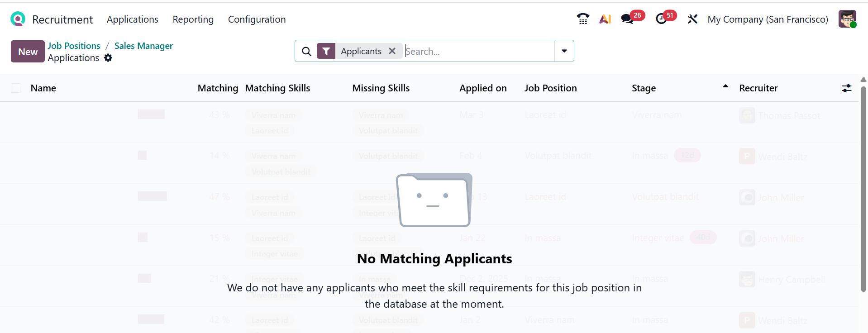Viewport: 868px width, 333px height.
Task: Click the Applications gear settings icon
Action: tap(108, 58)
